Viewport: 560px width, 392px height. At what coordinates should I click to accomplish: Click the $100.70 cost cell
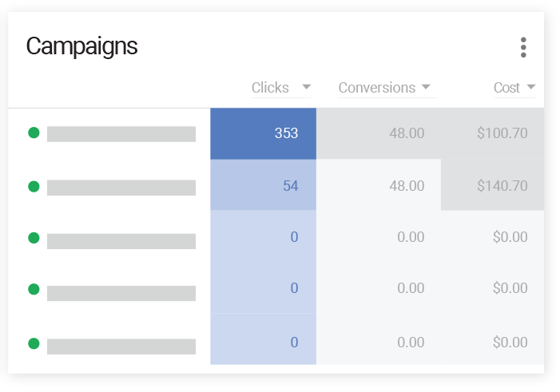point(492,133)
